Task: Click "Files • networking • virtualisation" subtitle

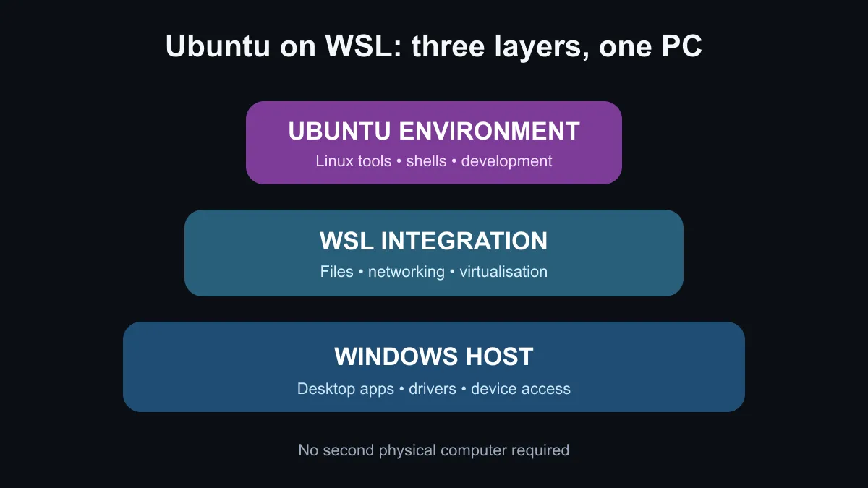Action: tap(434, 272)
